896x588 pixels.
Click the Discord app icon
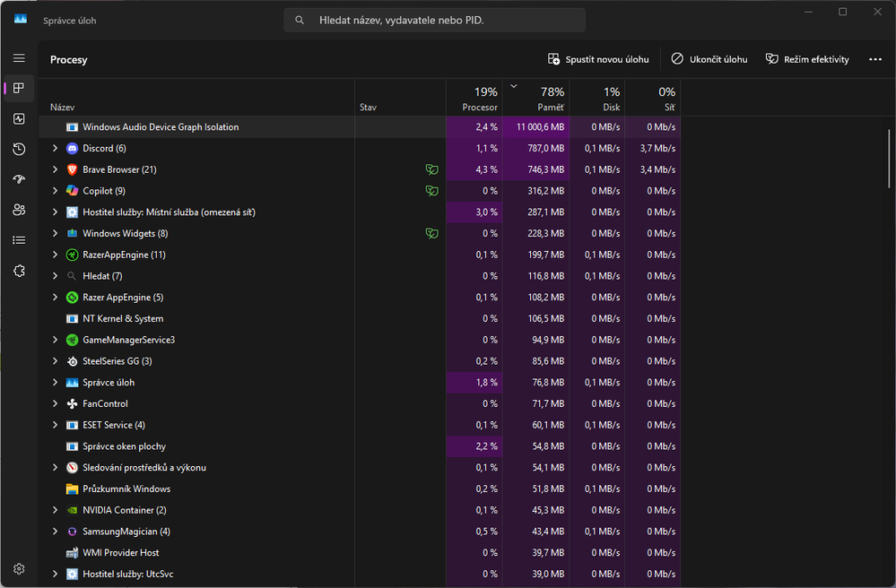coord(72,149)
